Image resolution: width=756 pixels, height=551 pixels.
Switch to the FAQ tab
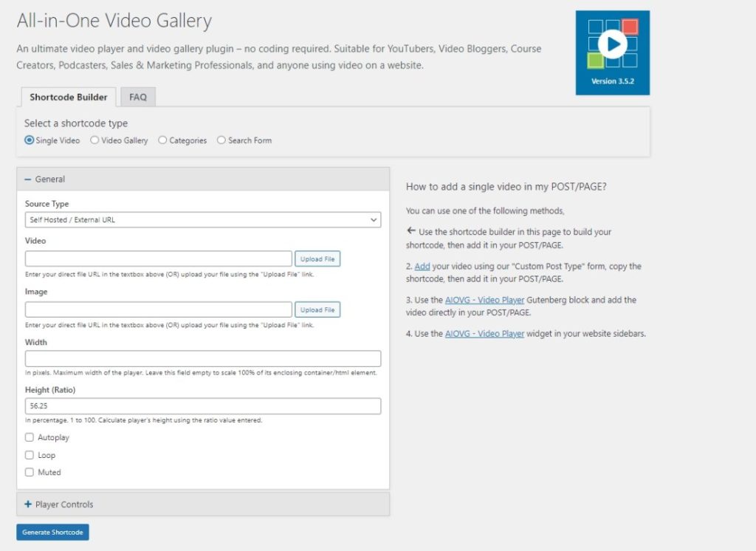[137, 96]
